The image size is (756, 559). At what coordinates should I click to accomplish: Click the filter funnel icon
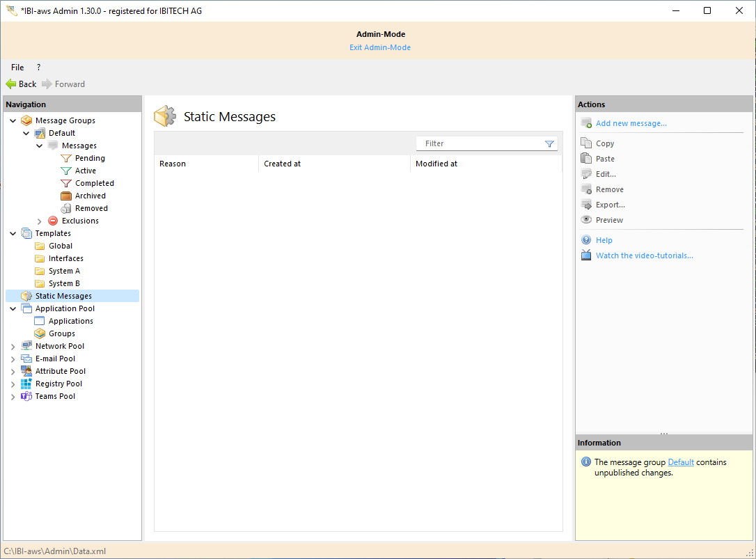(549, 143)
